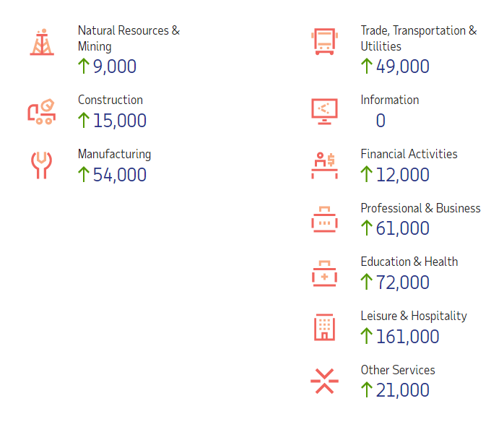
Task: Click the green up arrow beside 15,000
Action: coord(84,120)
